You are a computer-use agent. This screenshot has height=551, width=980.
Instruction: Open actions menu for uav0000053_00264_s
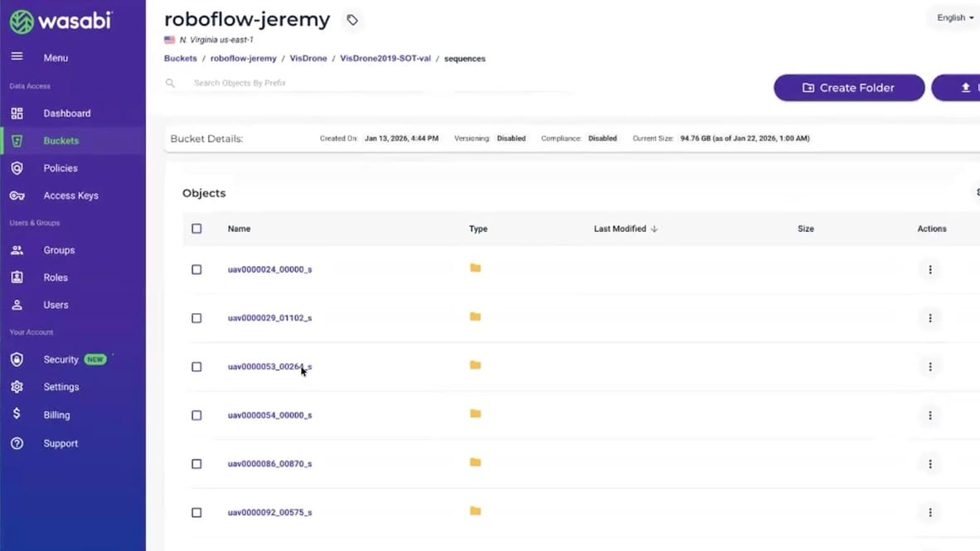pyautogui.click(x=930, y=366)
